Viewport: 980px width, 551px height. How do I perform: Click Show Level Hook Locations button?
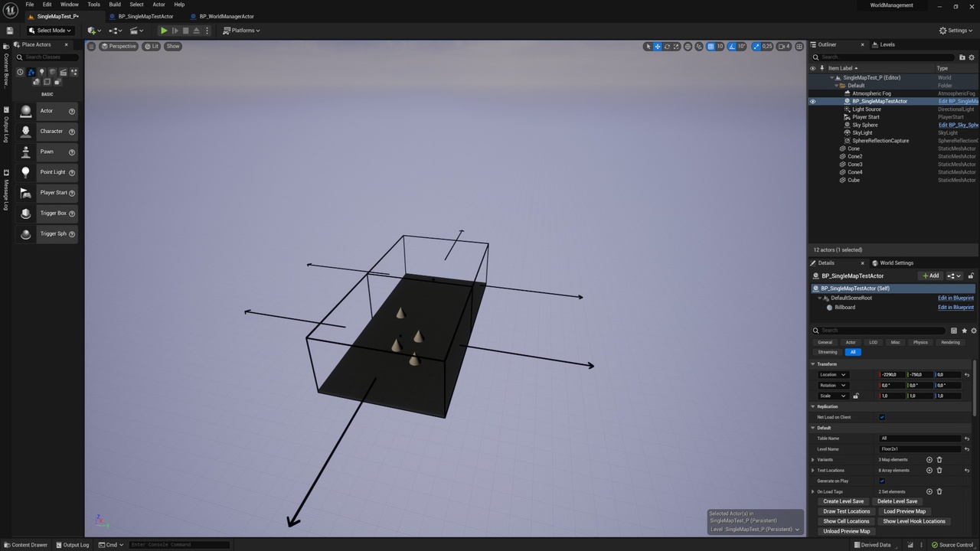(913, 521)
